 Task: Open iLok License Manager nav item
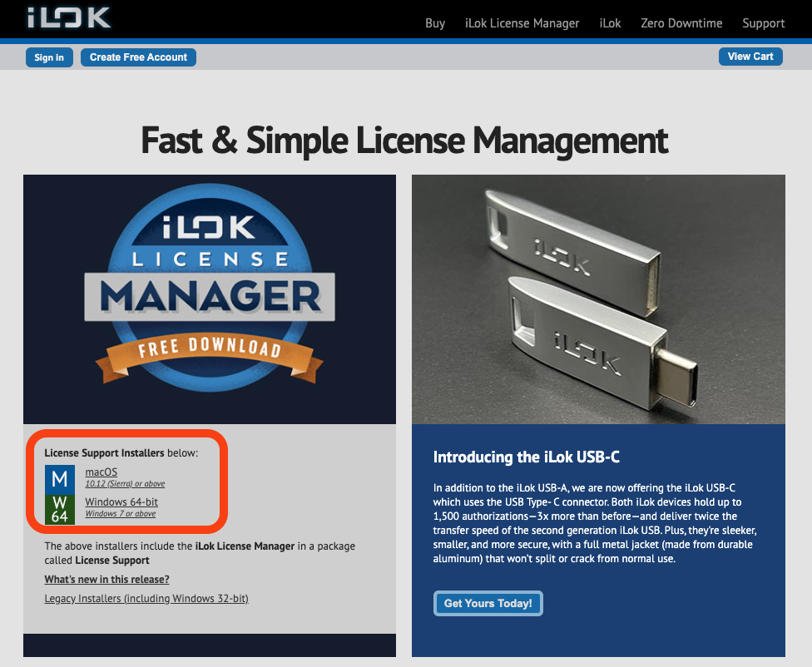pyautogui.click(x=522, y=23)
